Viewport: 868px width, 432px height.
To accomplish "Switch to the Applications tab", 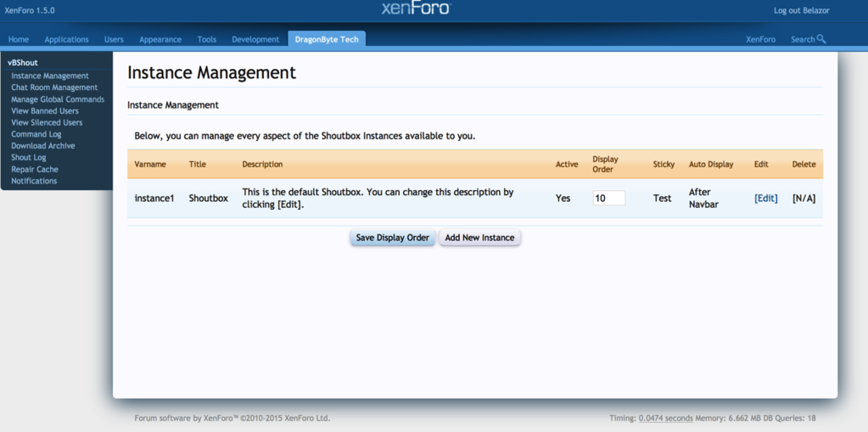I will tap(66, 39).
